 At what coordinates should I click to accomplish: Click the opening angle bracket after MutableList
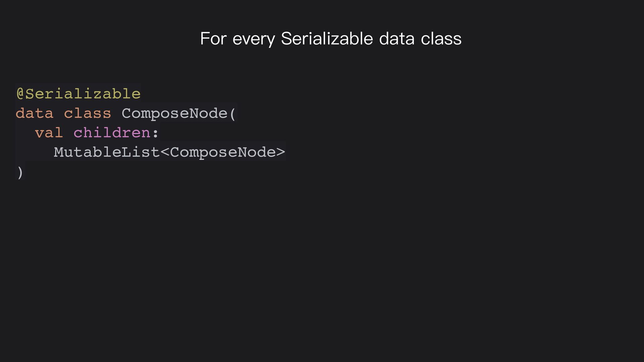tap(165, 153)
